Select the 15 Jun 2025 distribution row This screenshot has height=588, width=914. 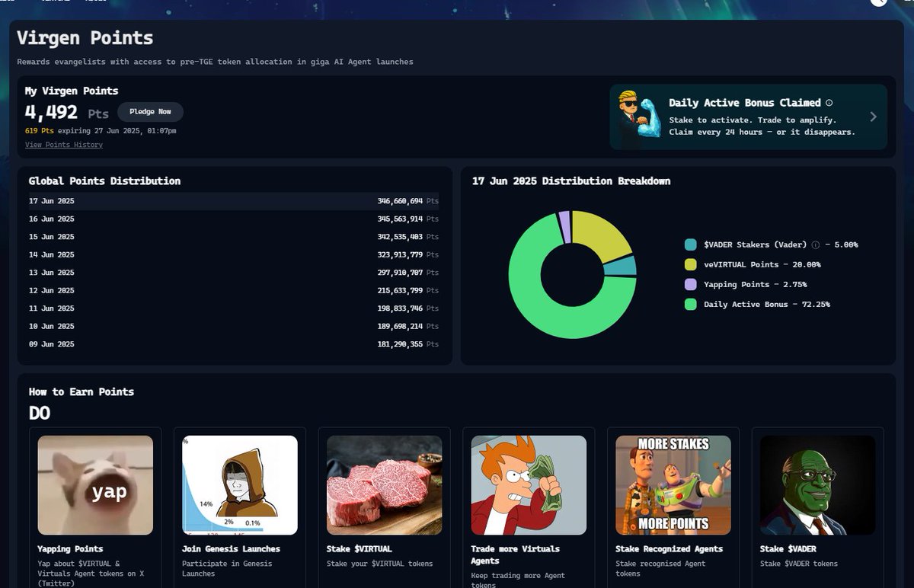coord(234,237)
